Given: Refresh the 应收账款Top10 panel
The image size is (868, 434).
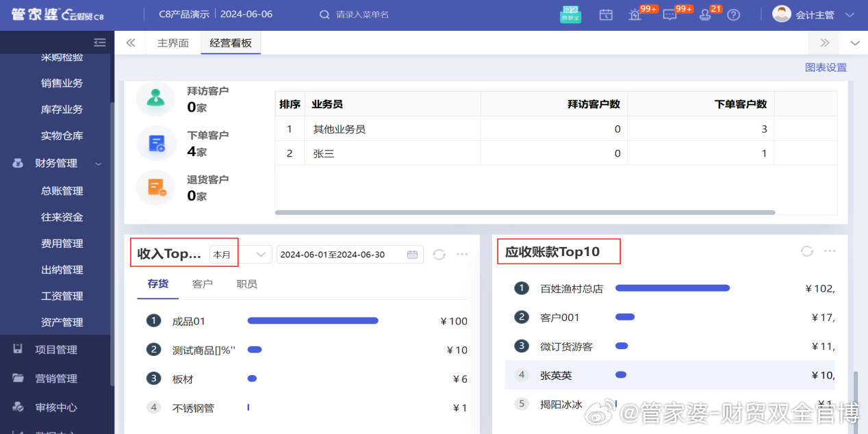Looking at the screenshot, I should (x=806, y=251).
